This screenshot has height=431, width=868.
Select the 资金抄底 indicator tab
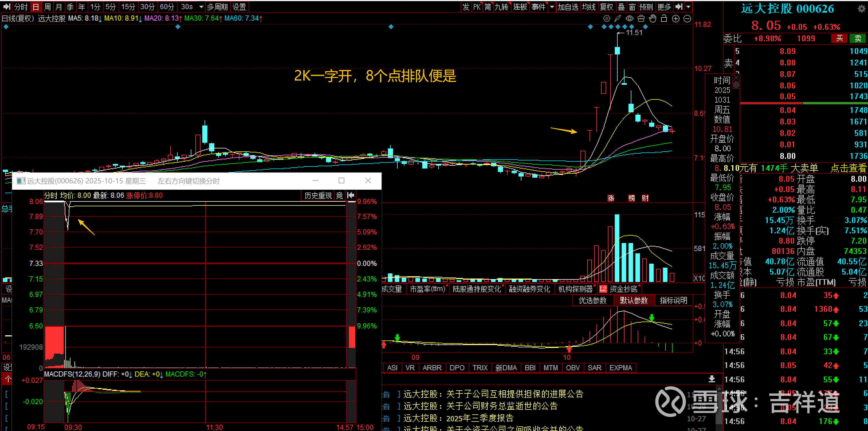click(x=623, y=289)
